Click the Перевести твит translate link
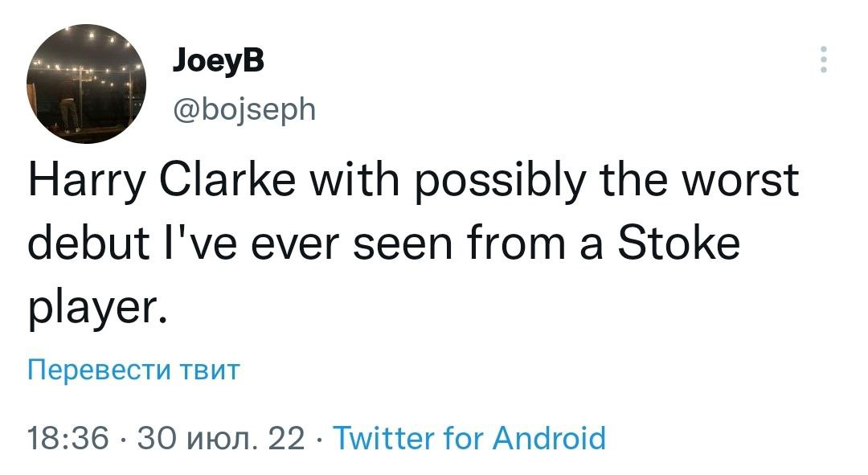The height and width of the screenshot is (475, 868). point(133,371)
